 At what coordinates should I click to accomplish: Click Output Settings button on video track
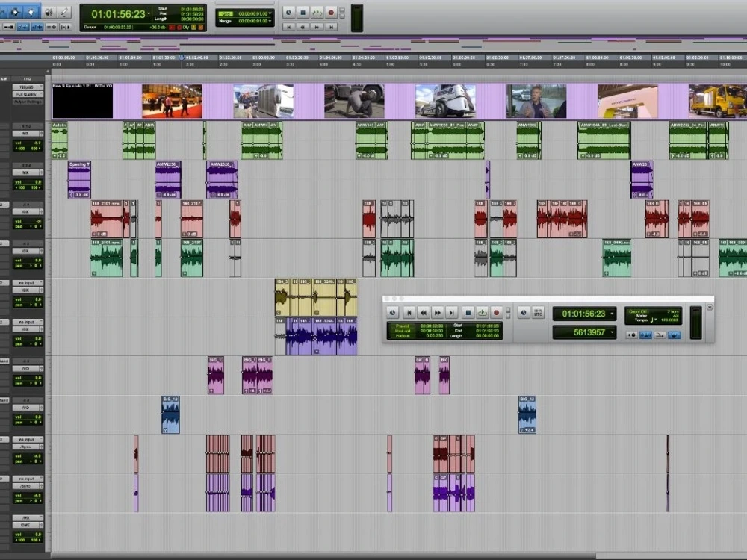pos(28,102)
